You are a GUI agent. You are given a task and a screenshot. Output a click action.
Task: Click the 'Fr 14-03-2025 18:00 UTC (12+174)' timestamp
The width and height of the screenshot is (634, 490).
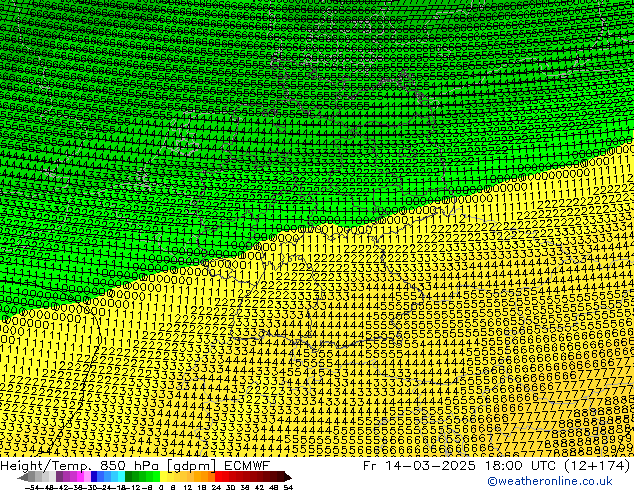point(497,465)
